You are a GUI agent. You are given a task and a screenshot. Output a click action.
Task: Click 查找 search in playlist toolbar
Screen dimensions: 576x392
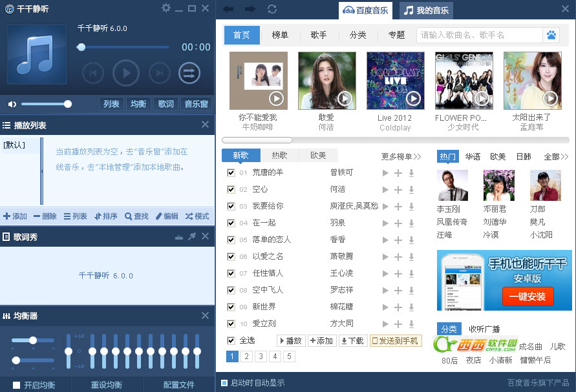point(136,216)
